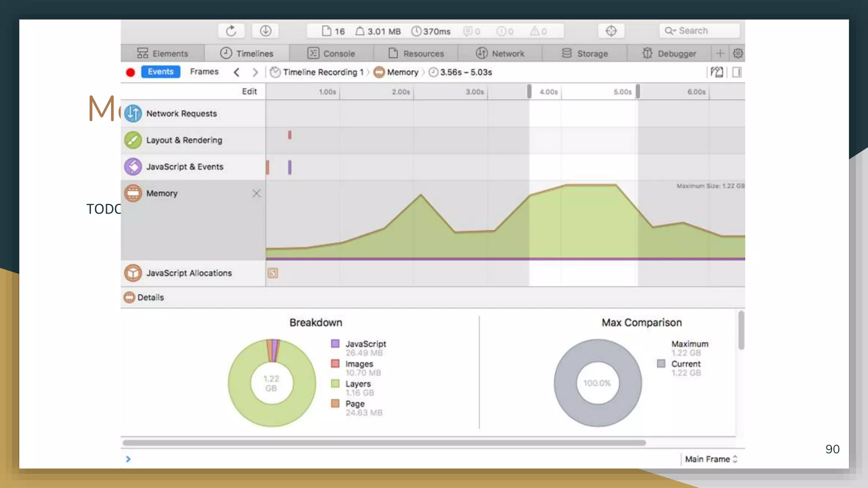Click the Layout & Rendering brush icon
The image size is (868, 488).
pyautogui.click(x=133, y=140)
